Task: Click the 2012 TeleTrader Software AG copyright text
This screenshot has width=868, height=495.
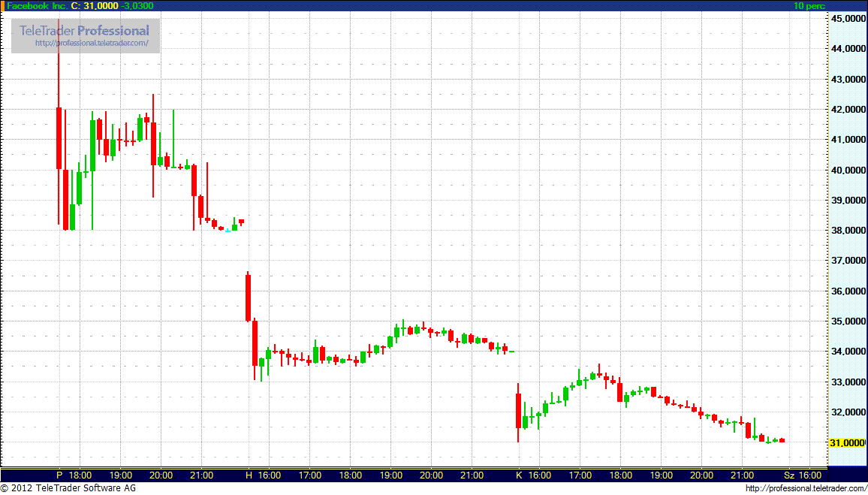Action: (x=68, y=488)
